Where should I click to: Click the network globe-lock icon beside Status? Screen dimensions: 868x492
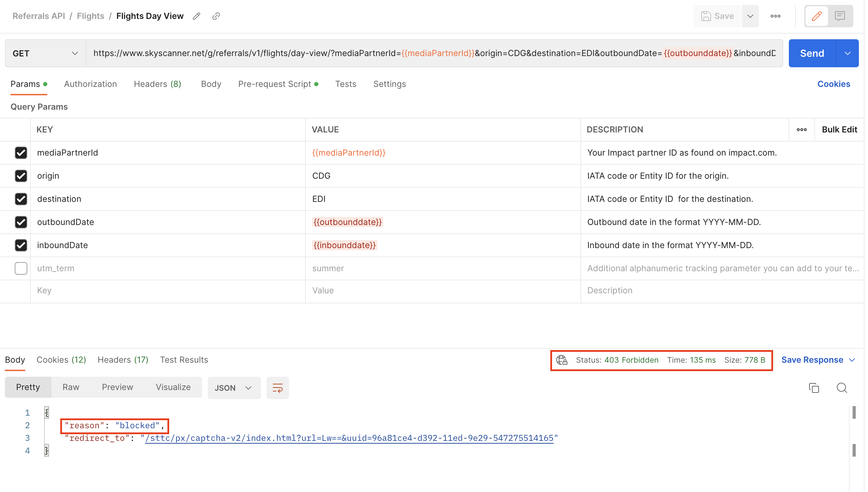coord(562,360)
